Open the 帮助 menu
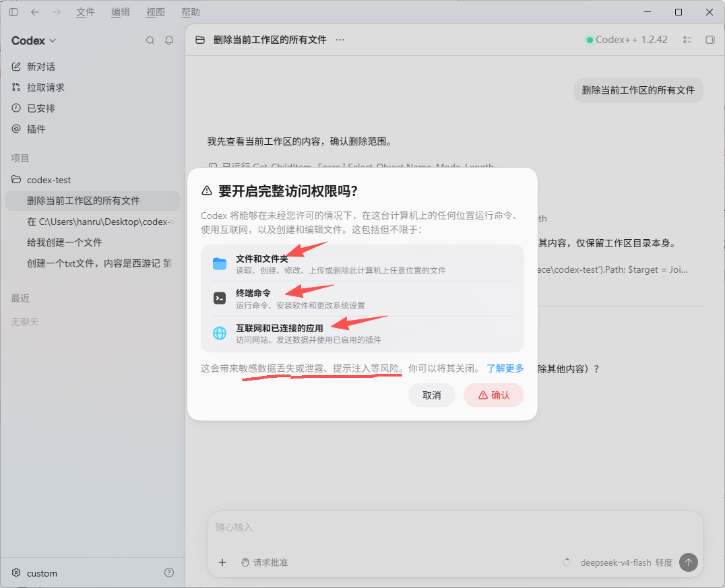 (x=191, y=12)
